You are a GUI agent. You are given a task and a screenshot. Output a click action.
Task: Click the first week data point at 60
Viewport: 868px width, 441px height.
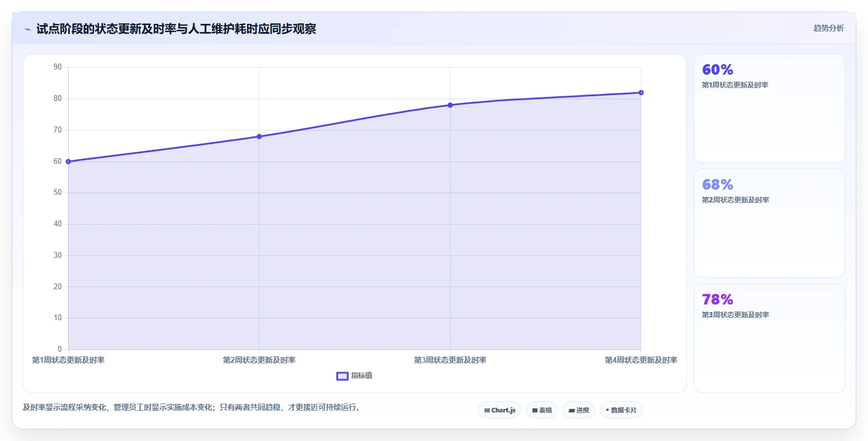tap(68, 162)
